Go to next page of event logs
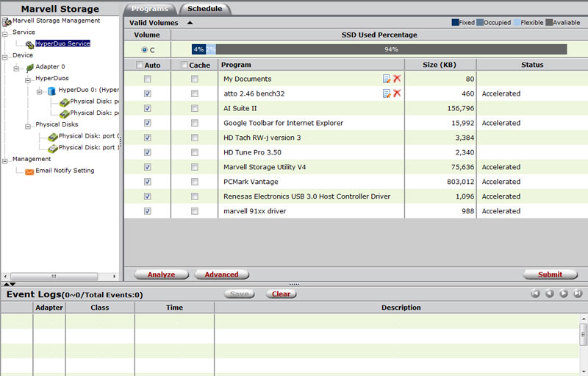588x376 pixels. pos(564,294)
